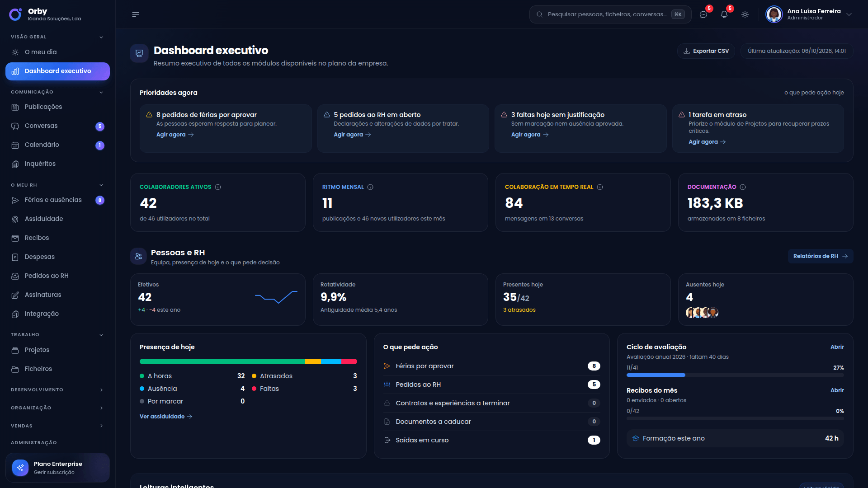The height and width of the screenshot is (488, 868).
Task: Collapse the O Meu RH section
Action: [x=101, y=185]
